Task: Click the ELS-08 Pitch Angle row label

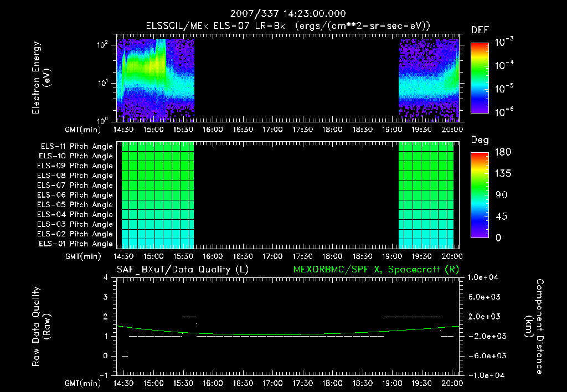Action: click(75, 176)
